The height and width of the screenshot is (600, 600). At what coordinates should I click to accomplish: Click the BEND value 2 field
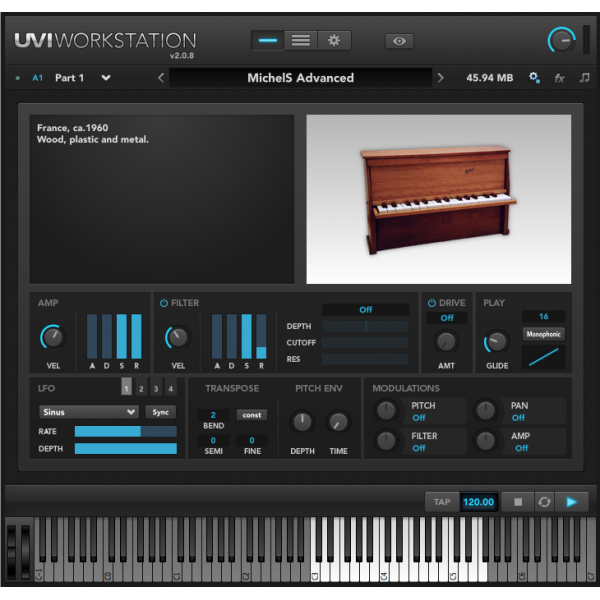pyautogui.click(x=213, y=415)
